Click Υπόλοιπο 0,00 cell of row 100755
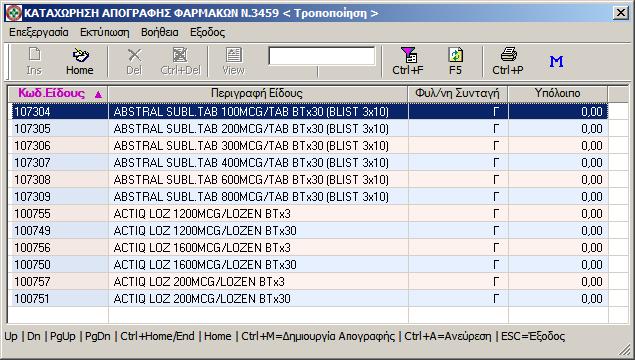The image size is (635, 360). 558,214
